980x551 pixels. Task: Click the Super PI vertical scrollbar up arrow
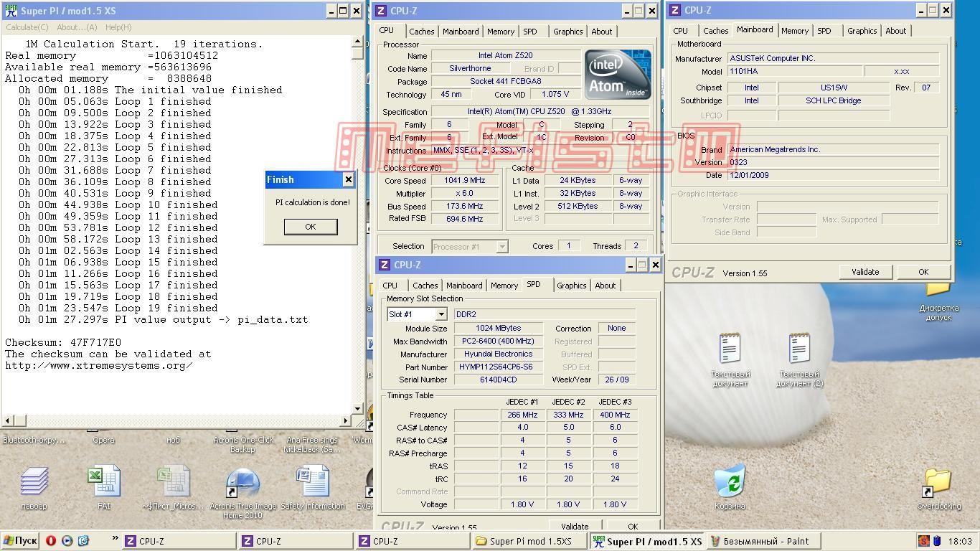click(357, 43)
